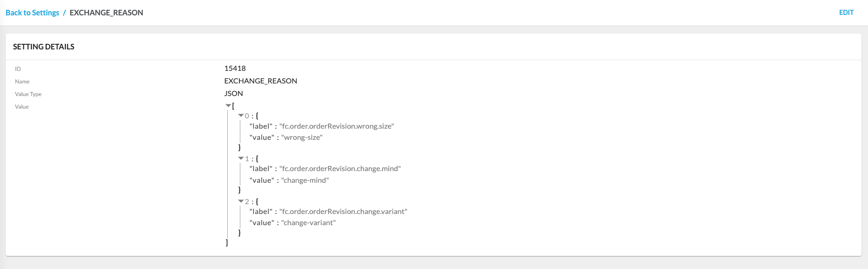Click the Name field label

pyautogui.click(x=22, y=81)
